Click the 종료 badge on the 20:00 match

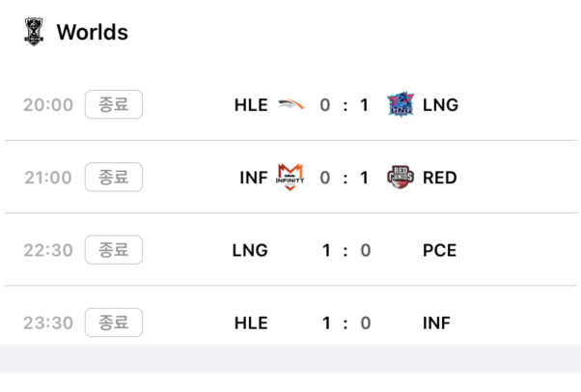pos(114,104)
